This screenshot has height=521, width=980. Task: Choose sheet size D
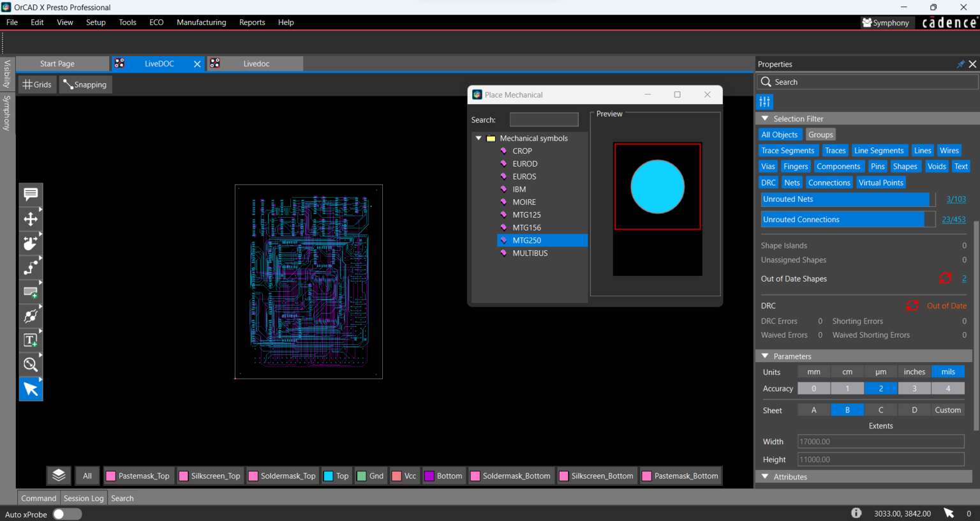pyautogui.click(x=914, y=410)
